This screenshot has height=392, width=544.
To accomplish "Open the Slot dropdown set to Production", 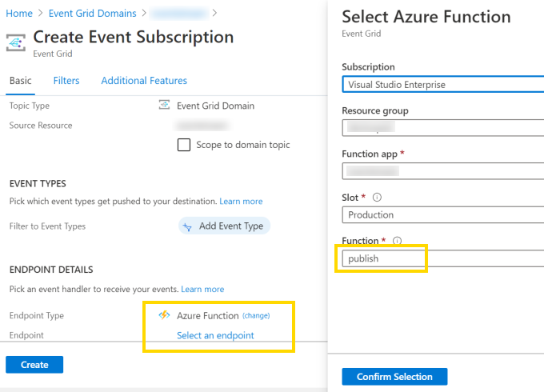I will (x=442, y=214).
